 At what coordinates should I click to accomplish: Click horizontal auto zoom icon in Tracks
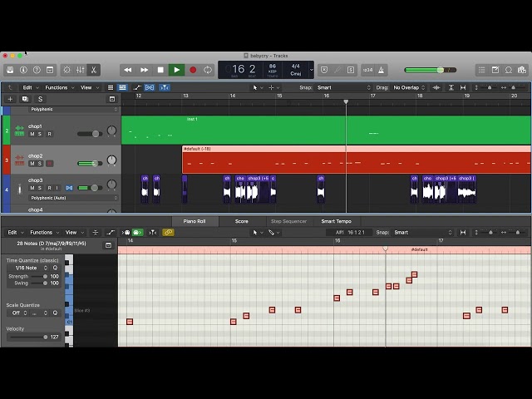463,87
